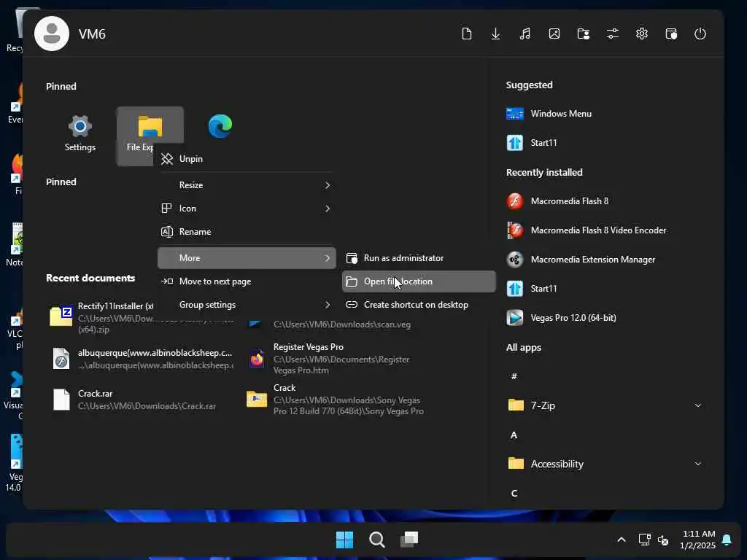Select Create shortcut on desktop

(x=419, y=305)
